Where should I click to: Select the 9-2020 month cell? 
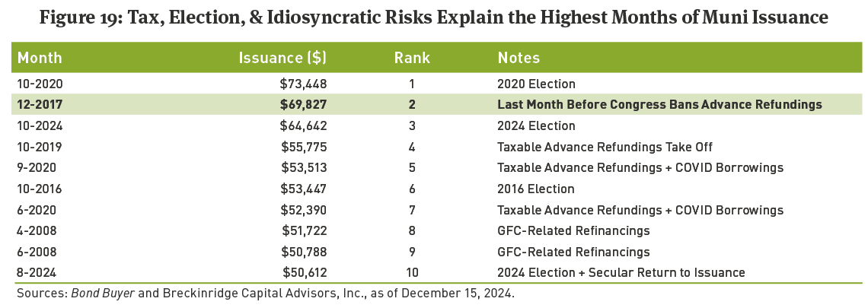pyautogui.click(x=36, y=167)
